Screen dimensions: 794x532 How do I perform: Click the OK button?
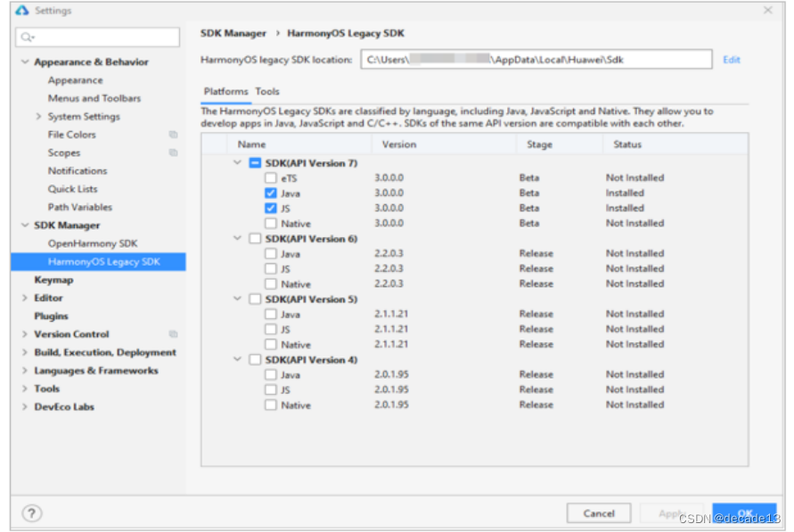point(744,512)
